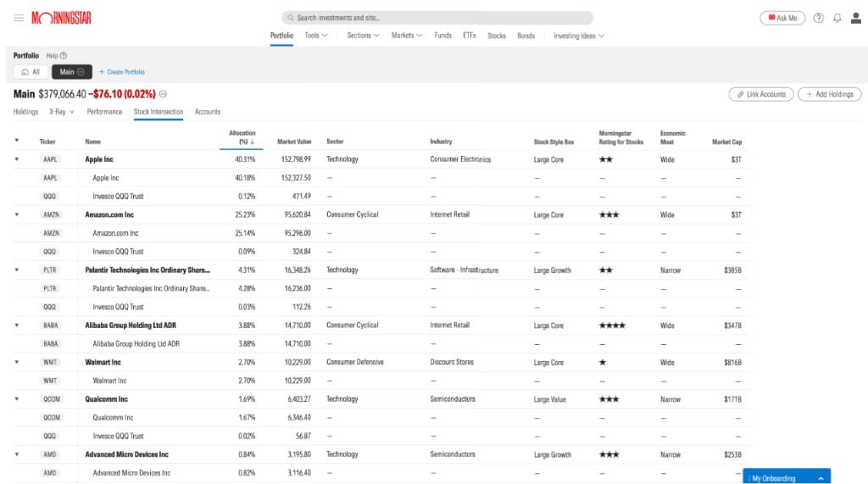Open the Portfolio top navigation tab

[281, 36]
